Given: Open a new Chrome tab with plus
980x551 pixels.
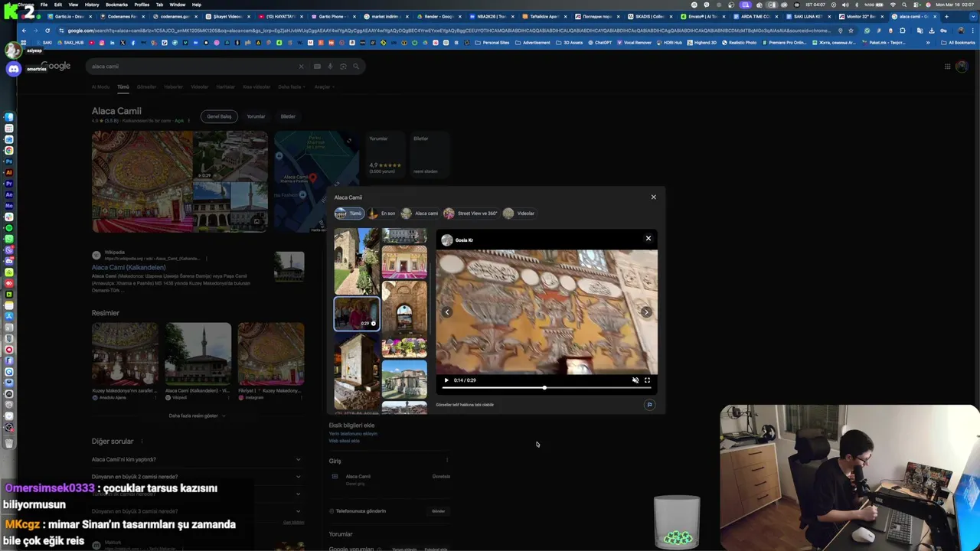Looking at the screenshot, I should pyautogui.click(x=946, y=16).
